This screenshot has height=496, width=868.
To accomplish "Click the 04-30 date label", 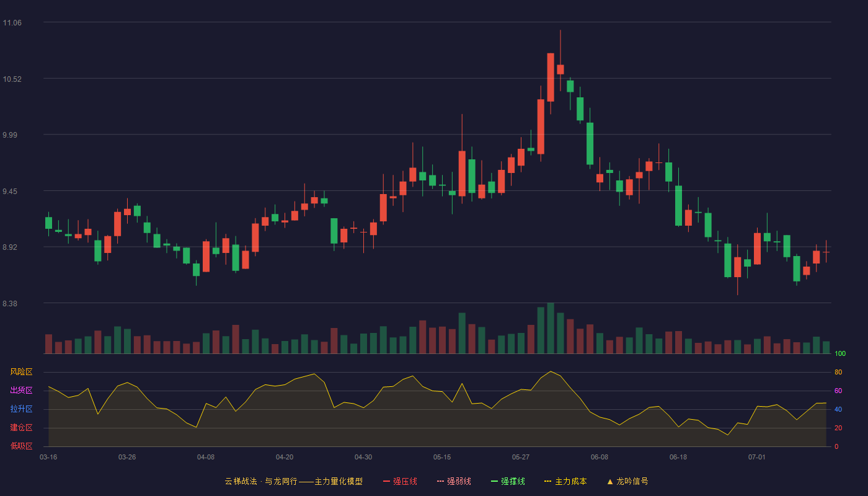I will click(x=363, y=457).
